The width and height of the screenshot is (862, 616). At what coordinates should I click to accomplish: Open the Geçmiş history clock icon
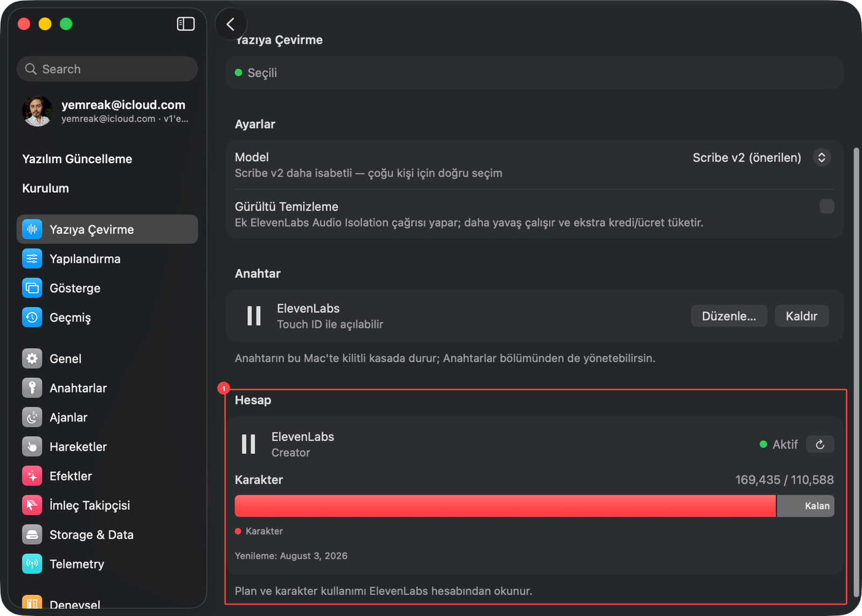32,317
